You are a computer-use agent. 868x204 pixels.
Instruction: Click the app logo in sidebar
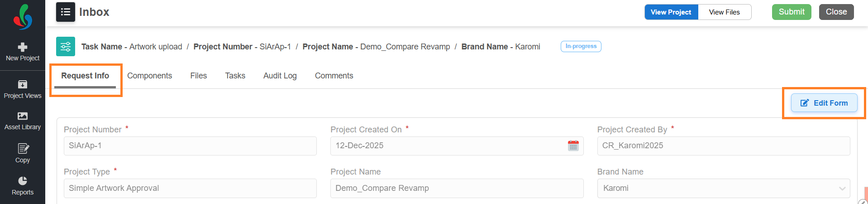point(23,17)
